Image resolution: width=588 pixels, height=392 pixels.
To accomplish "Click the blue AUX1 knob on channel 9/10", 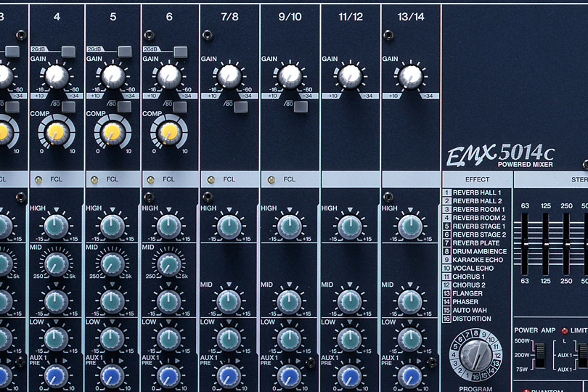I will tap(290, 376).
